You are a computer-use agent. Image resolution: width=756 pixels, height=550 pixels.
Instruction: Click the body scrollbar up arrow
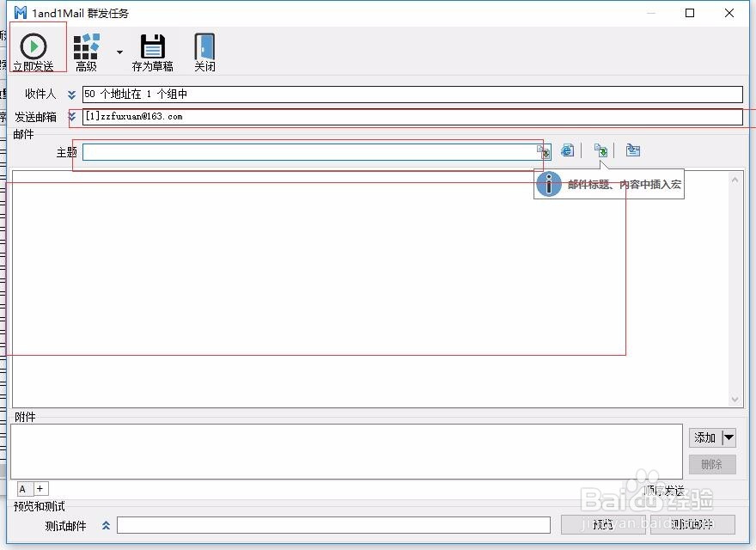[735, 180]
